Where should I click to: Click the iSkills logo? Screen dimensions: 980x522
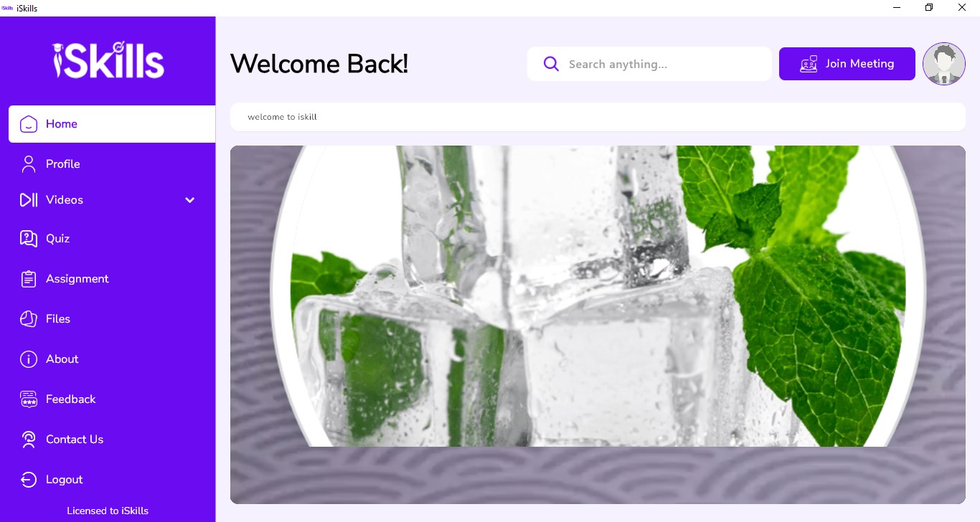click(x=108, y=60)
